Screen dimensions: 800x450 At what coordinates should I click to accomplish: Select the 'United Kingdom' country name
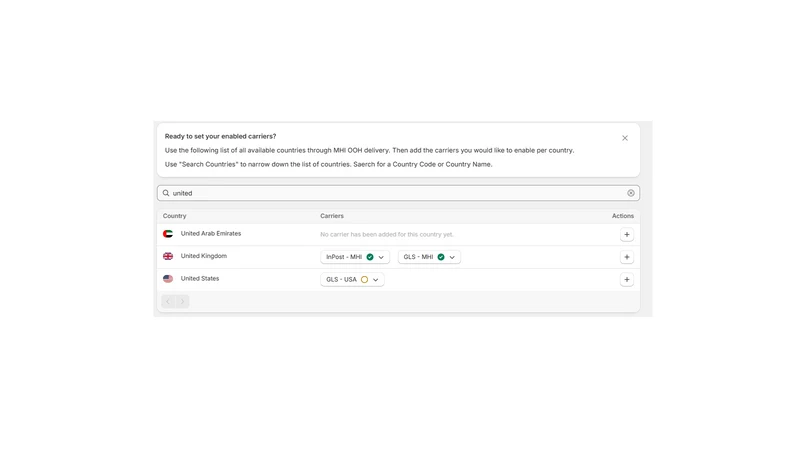(x=204, y=256)
